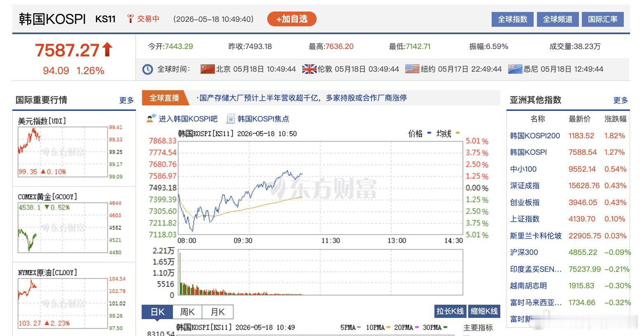Open the 中小100 index link

523,169
